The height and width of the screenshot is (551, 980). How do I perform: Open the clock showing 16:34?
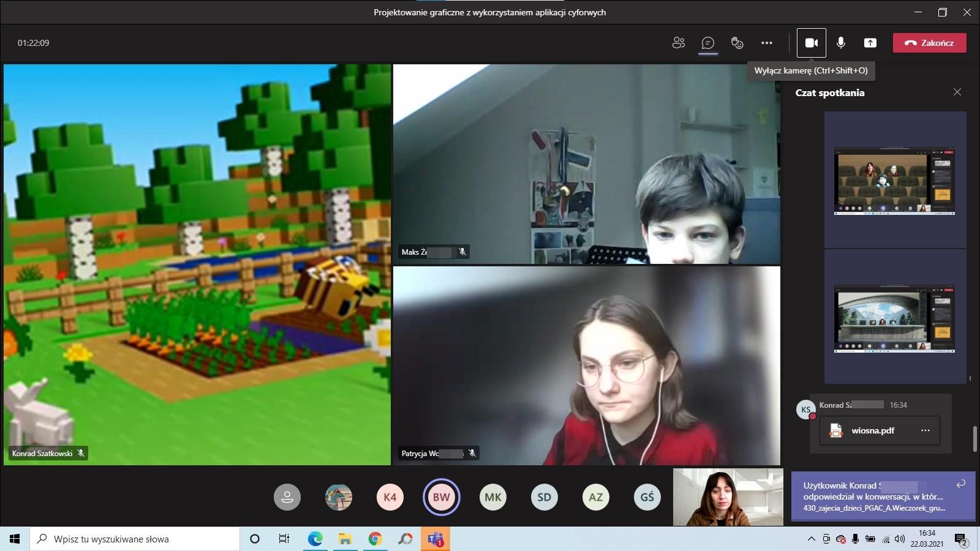927,539
